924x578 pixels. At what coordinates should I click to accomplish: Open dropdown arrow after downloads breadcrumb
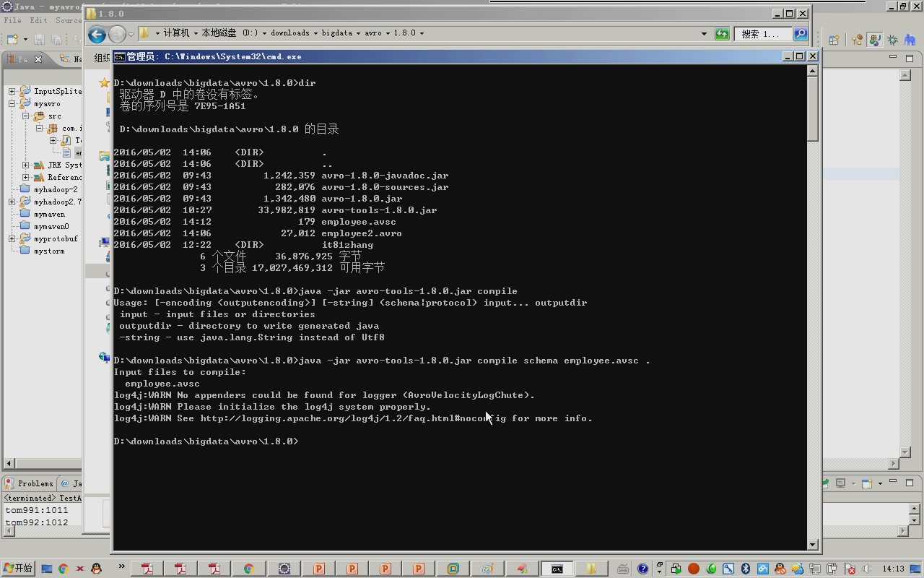tap(315, 33)
